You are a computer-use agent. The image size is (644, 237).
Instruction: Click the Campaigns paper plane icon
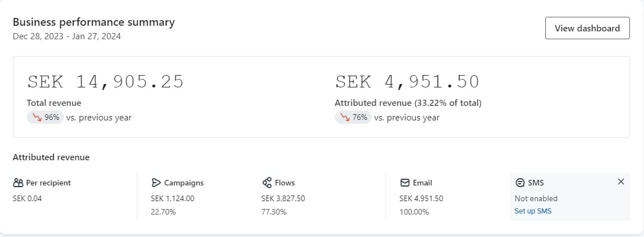(x=156, y=183)
